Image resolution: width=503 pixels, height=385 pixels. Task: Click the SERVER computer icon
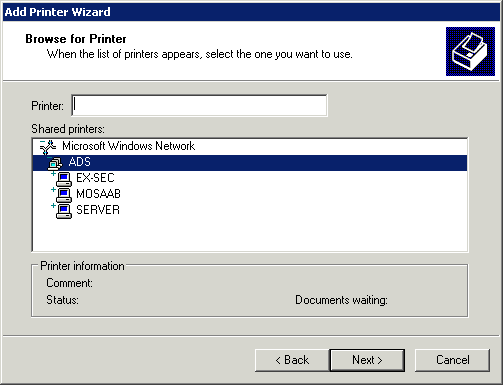[64, 211]
